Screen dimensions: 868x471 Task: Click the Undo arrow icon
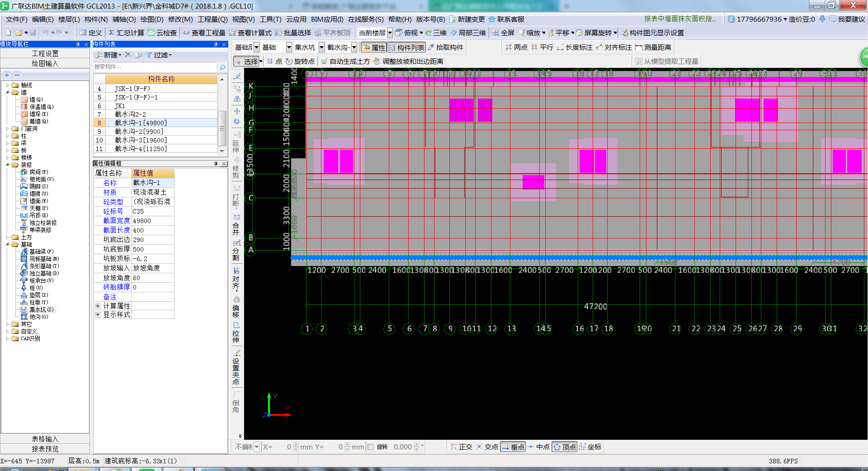click(x=45, y=33)
